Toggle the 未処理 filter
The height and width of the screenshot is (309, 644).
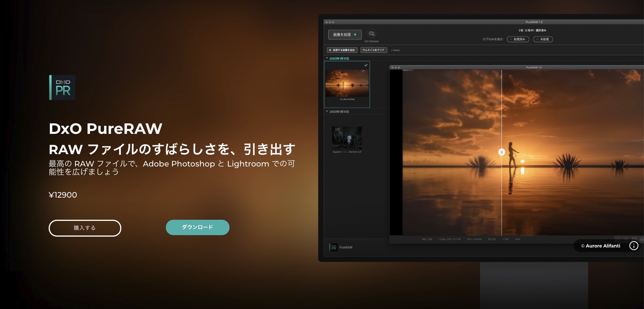coord(543,39)
